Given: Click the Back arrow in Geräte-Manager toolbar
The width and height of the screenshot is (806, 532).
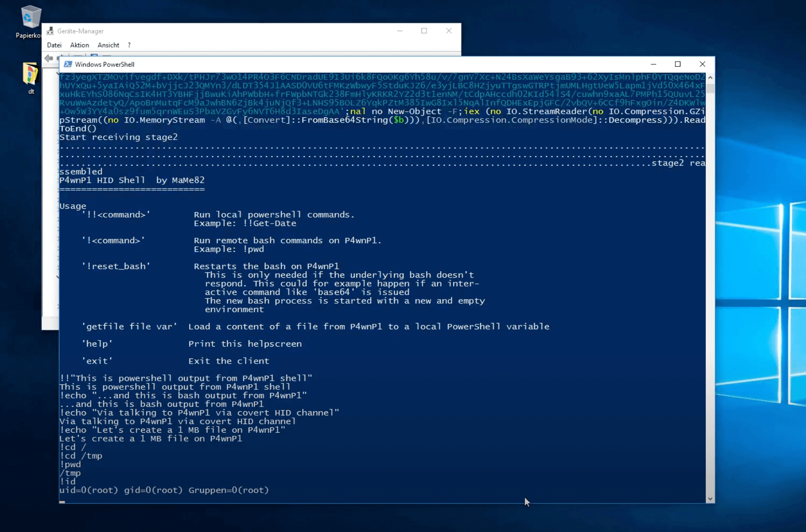Looking at the screenshot, I should coord(48,58).
